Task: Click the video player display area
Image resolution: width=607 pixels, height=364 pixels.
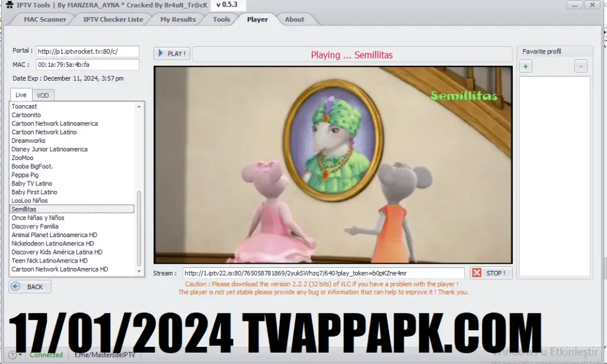Action: click(333, 165)
